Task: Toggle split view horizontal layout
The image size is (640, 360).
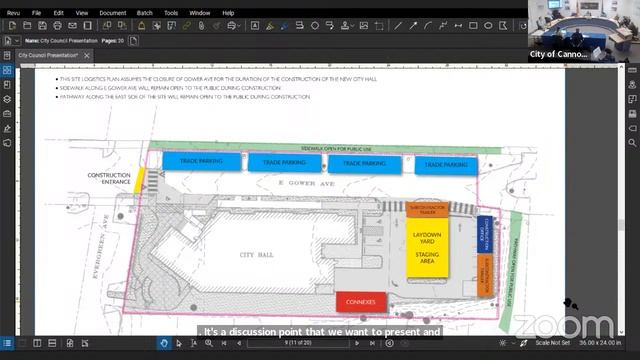Action: tap(52, 343)
